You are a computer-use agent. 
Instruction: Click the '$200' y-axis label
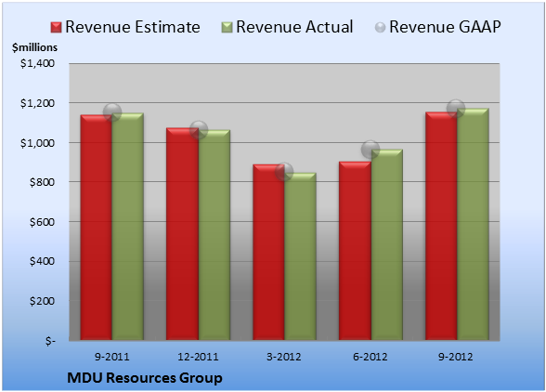42,301
